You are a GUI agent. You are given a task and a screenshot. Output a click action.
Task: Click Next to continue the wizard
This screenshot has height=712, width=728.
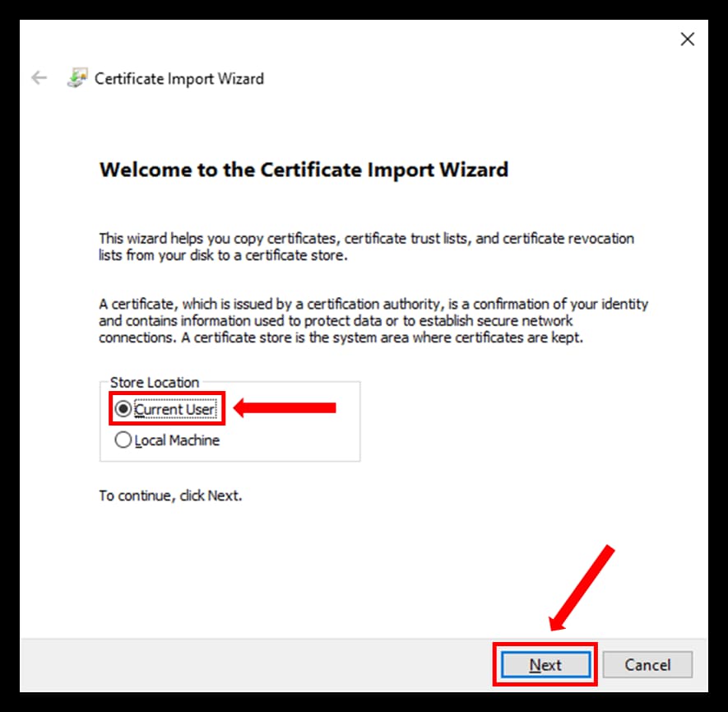tap(545, 664)
